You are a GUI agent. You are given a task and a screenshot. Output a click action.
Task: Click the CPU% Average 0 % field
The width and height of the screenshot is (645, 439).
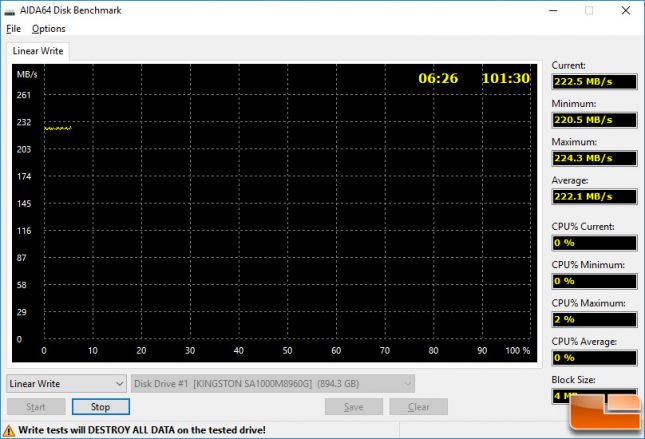point(594,358)
